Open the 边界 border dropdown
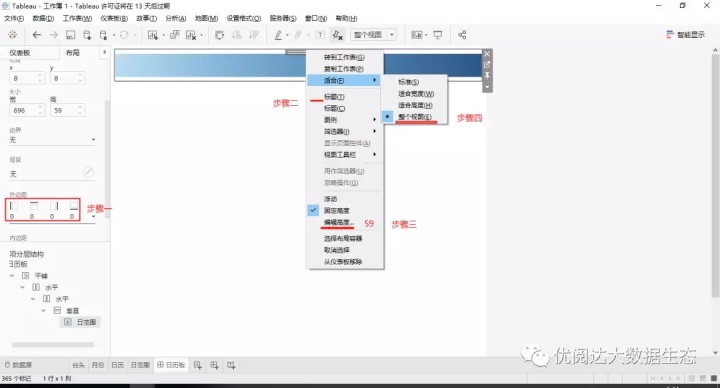The width and height of the screenshot is (720, 388). tap(52, 140)
